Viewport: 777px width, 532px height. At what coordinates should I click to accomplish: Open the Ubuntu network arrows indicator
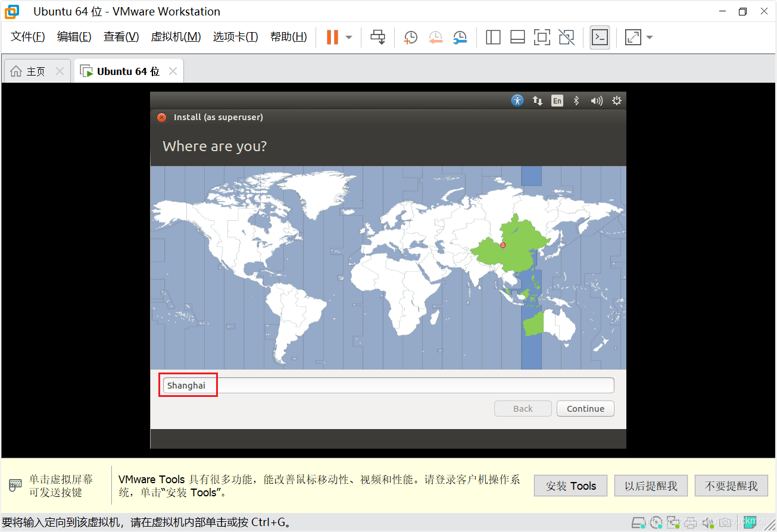tap(538, 101)
